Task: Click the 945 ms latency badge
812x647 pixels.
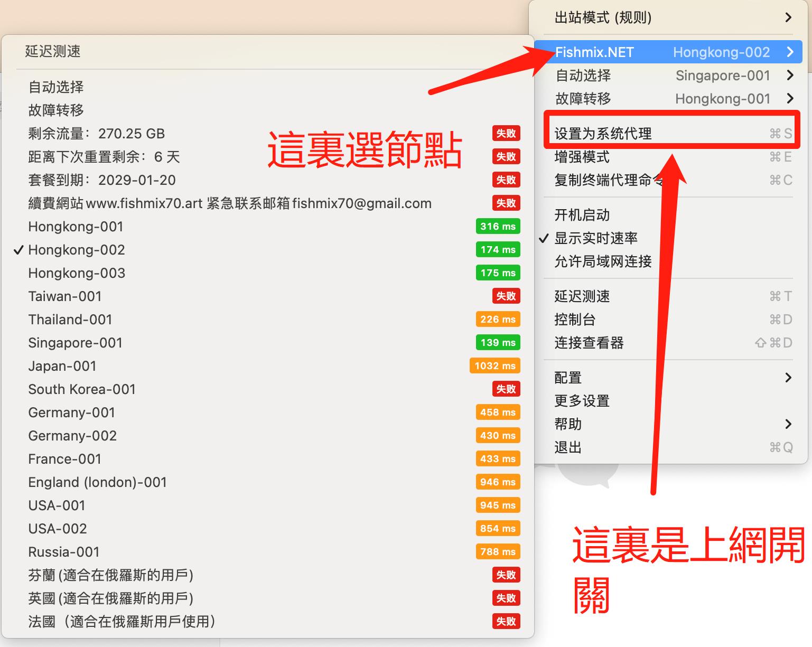Action: coord(498,505)
